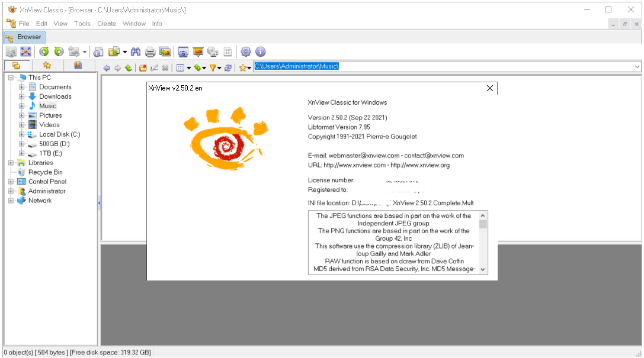Image resolution: width=644 pixels, height=358 pixels.
Task: Go up one folder level icon
Action: (x=128, y=68)
